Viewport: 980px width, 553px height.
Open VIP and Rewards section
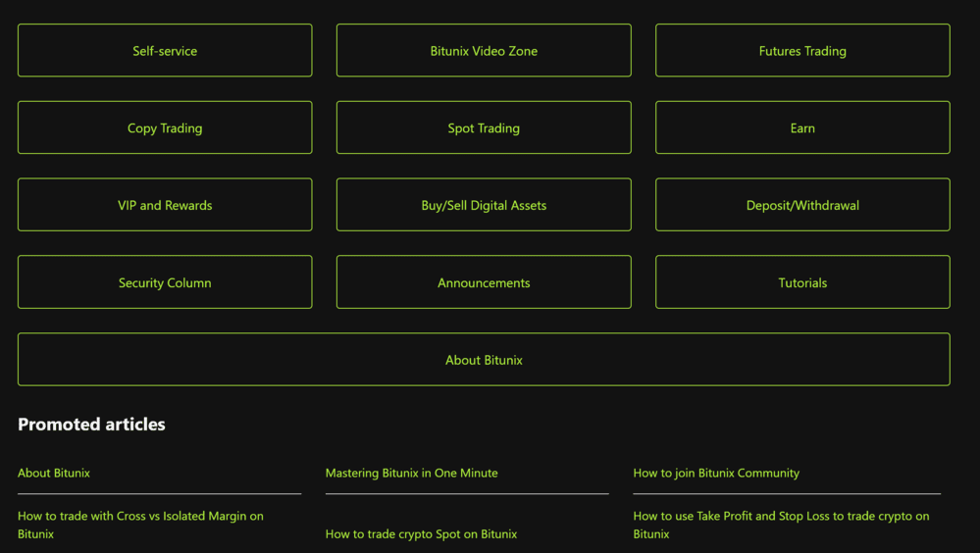pos(165,206)
